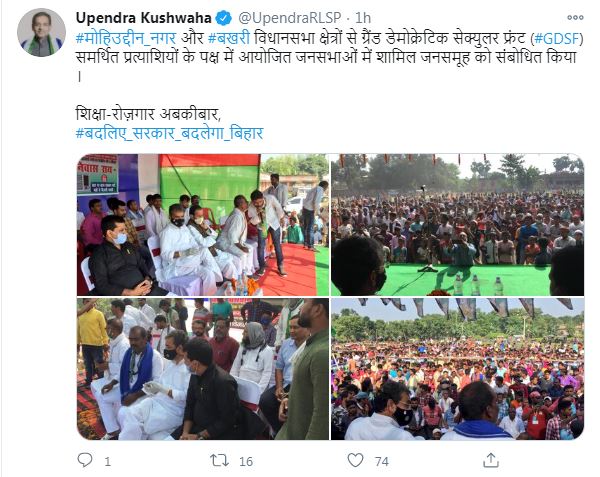
Task: Open photo of leaders seated on stage
Action: [x=203, y=225]
